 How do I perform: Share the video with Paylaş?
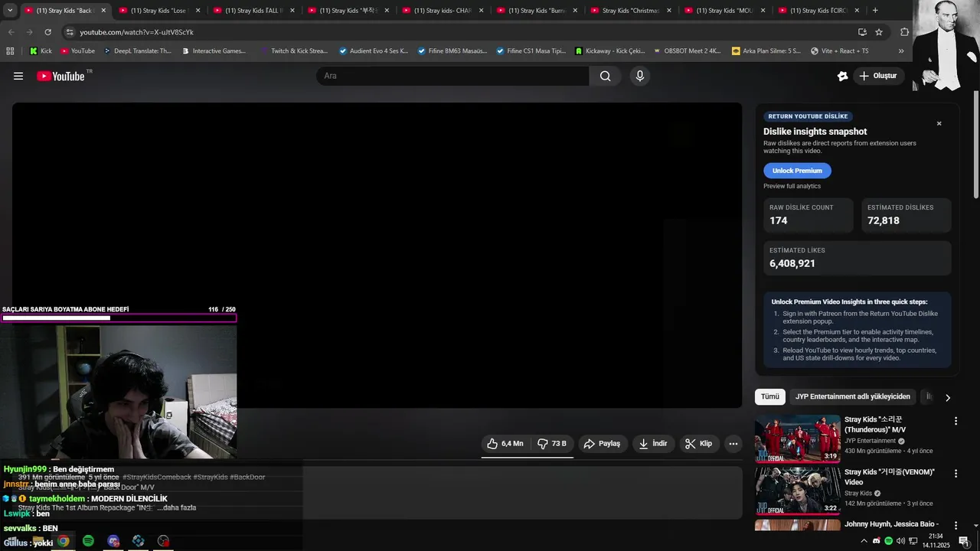click(x=602, y=444)
